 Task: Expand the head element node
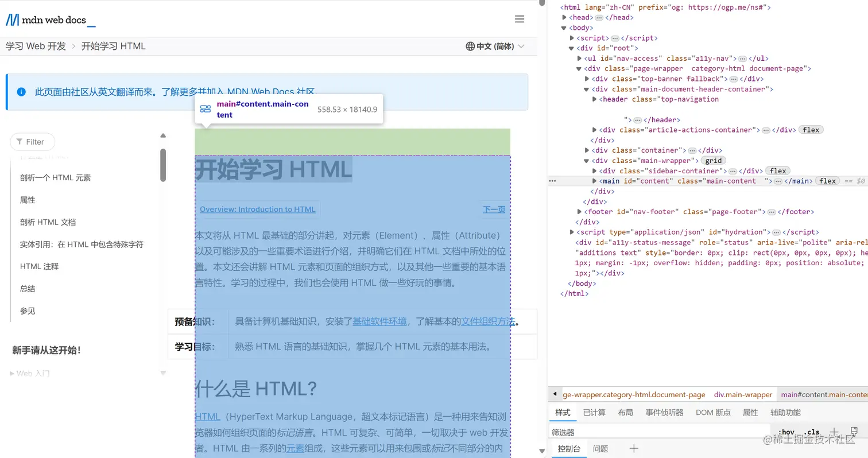565,18
